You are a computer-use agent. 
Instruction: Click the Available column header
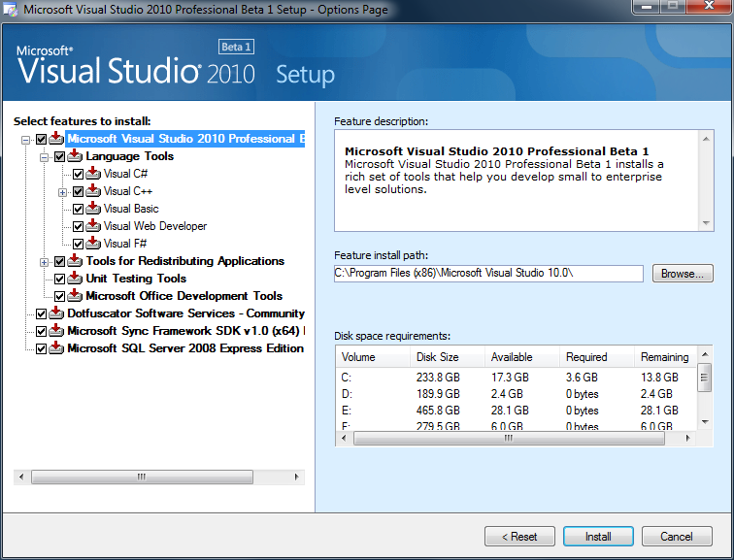pyautogui.click(x=522, y=357)
